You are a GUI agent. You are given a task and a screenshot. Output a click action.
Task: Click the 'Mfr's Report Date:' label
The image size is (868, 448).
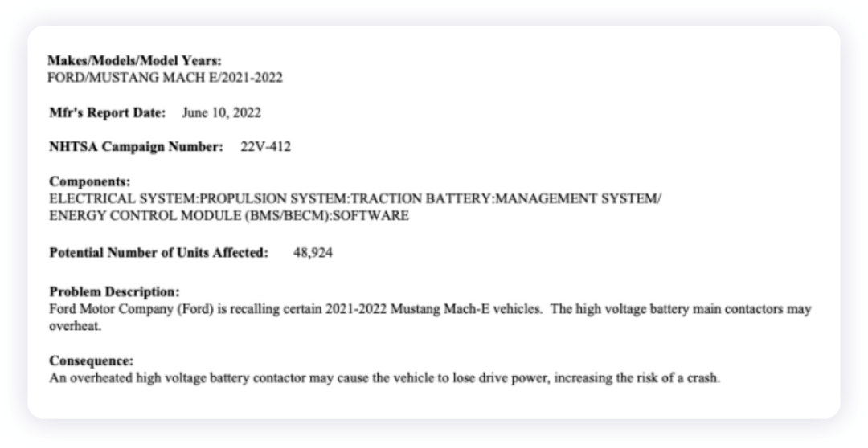(x=108, y=113)
